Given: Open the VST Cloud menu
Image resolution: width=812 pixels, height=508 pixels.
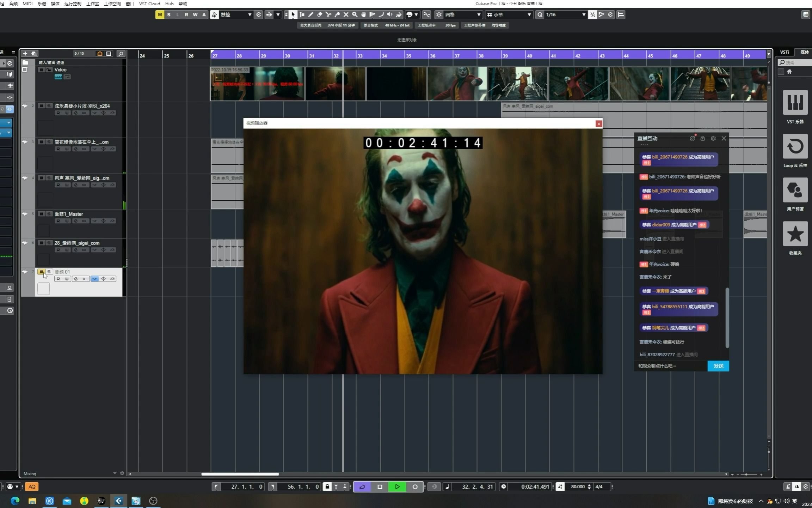Looking at the screenshot, I should pyautogui.click(x=149, y=4).
